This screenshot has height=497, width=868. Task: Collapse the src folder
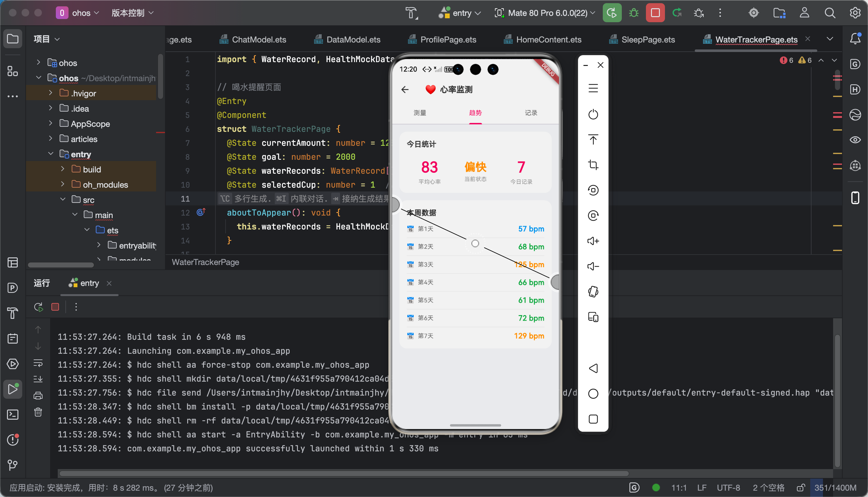[x=63, y=199]
